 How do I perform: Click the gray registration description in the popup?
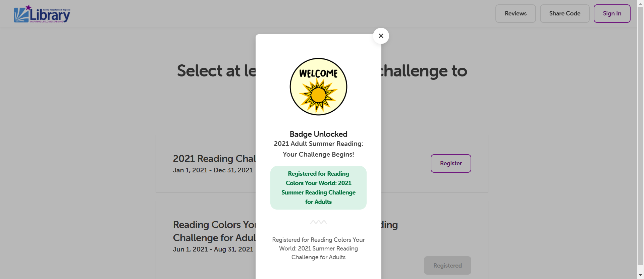pyautogui.click(x=318, y=248)
